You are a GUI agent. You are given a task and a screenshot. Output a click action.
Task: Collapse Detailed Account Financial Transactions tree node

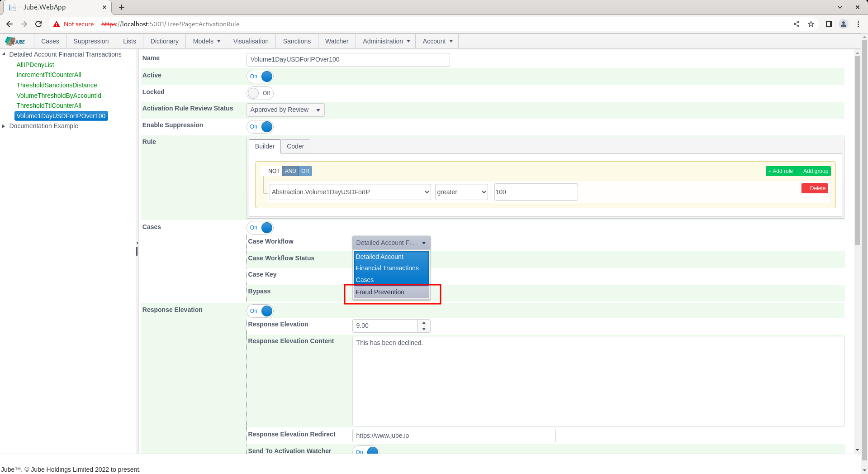click(4, 54)
